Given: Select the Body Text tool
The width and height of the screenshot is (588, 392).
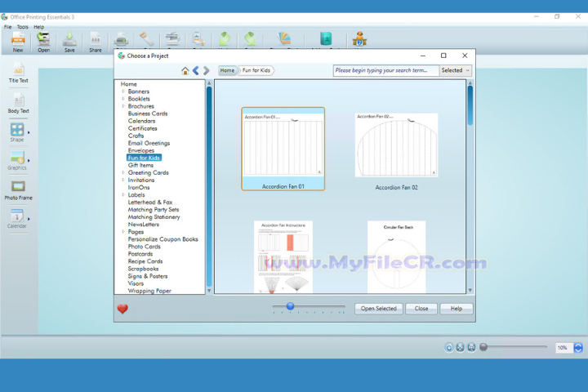Looking at the screenshot, I should (x=18, y=104).
